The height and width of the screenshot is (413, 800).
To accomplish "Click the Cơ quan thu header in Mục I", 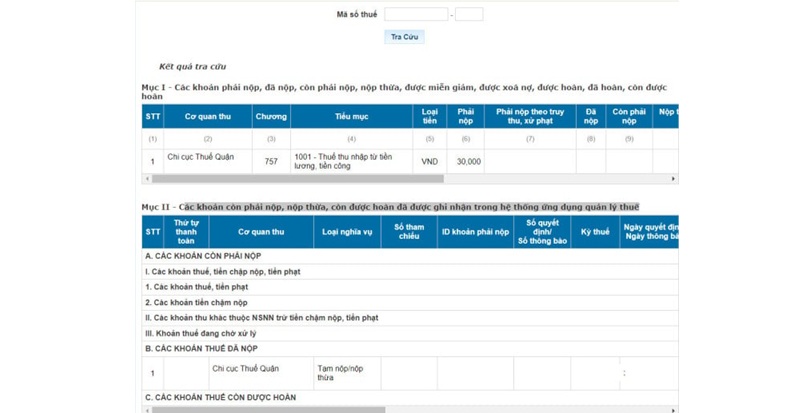I will [x=207, y=116].
